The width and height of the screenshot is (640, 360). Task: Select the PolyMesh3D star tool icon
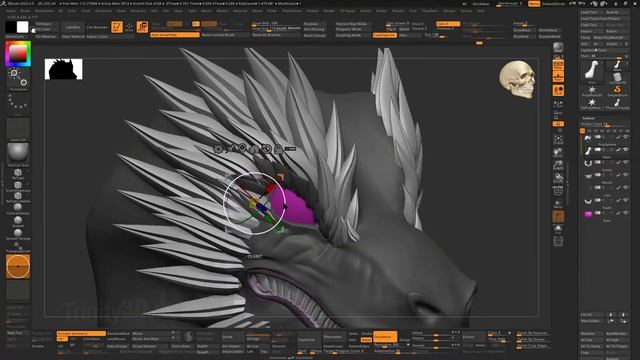[x=592, y=91]
